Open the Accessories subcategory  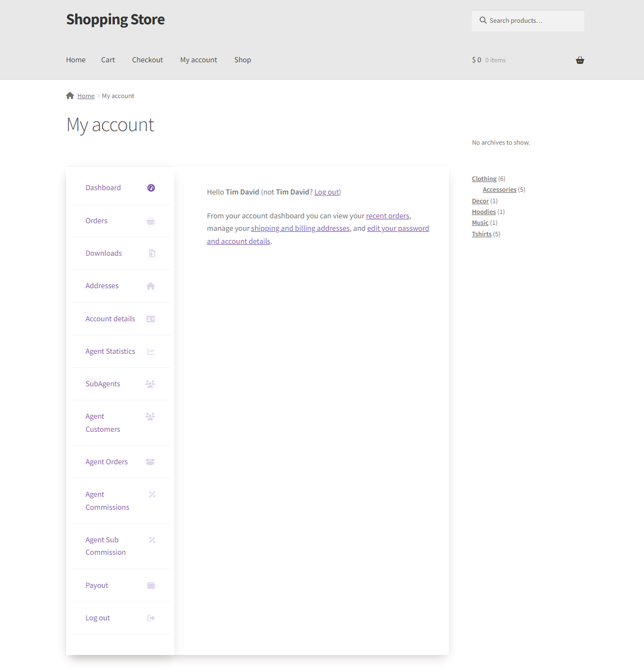(499, 190)
